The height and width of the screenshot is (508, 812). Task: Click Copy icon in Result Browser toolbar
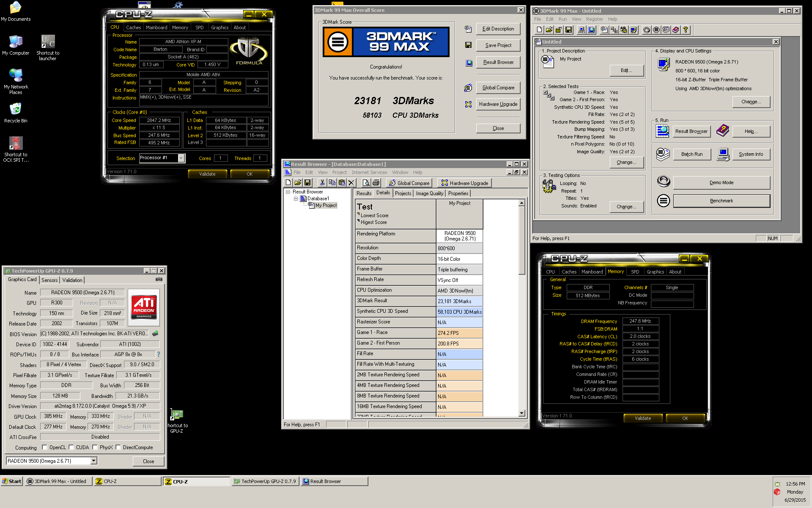pyautogui.click(x=332, y=183)
